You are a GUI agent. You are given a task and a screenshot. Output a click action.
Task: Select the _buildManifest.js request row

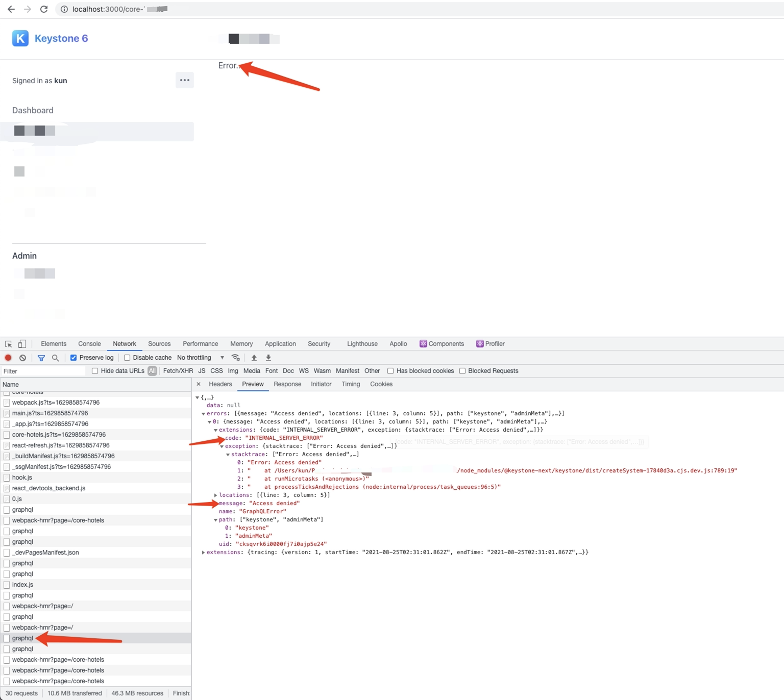click(x=95, y=456)
